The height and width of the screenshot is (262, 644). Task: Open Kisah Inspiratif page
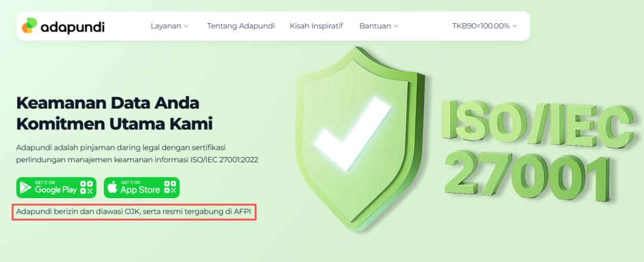tap(316, 26)
